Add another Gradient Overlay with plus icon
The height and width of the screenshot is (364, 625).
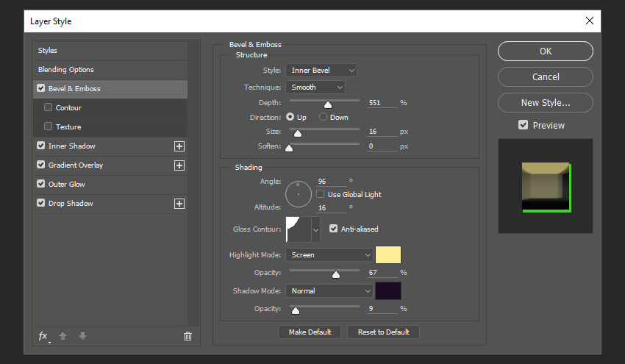click(179, 165)
